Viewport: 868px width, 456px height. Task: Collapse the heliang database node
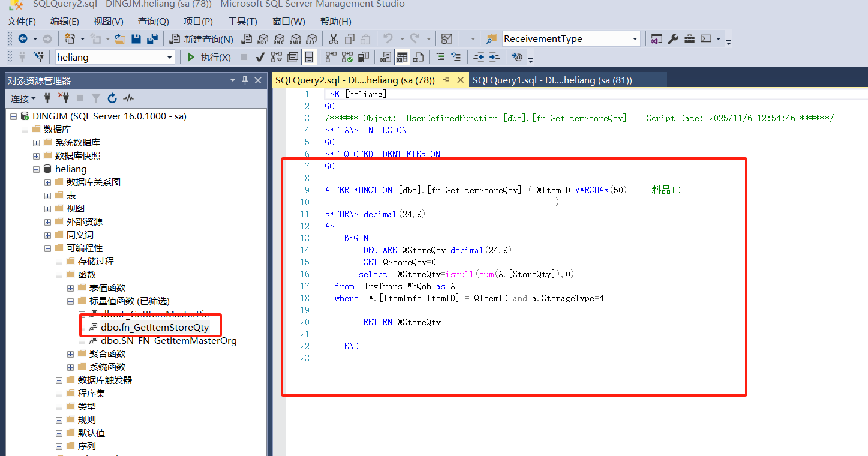click(x=36, y=169)
